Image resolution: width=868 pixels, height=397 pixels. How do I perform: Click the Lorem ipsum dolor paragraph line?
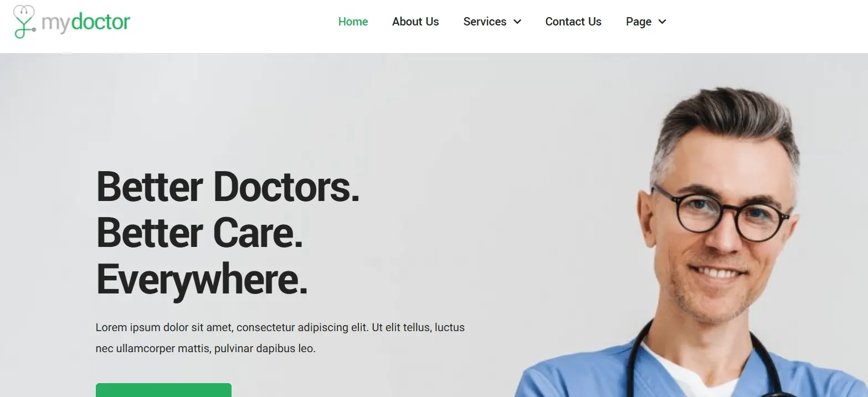tap(280, 327)
